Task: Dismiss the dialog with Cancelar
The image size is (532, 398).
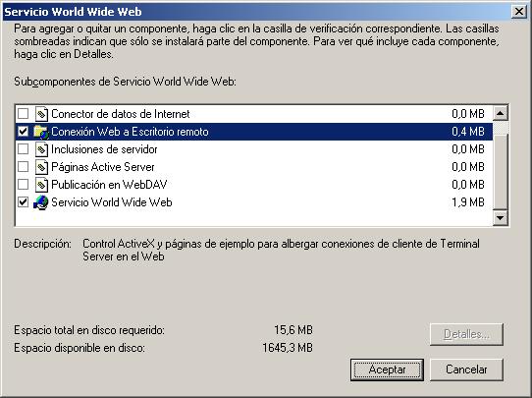Action: tap(466, 370)
